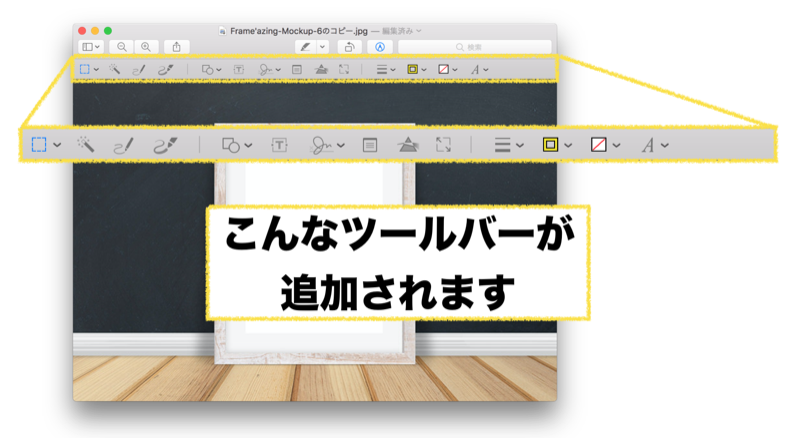Click the zoom in magnifier button

coord(146,47)
